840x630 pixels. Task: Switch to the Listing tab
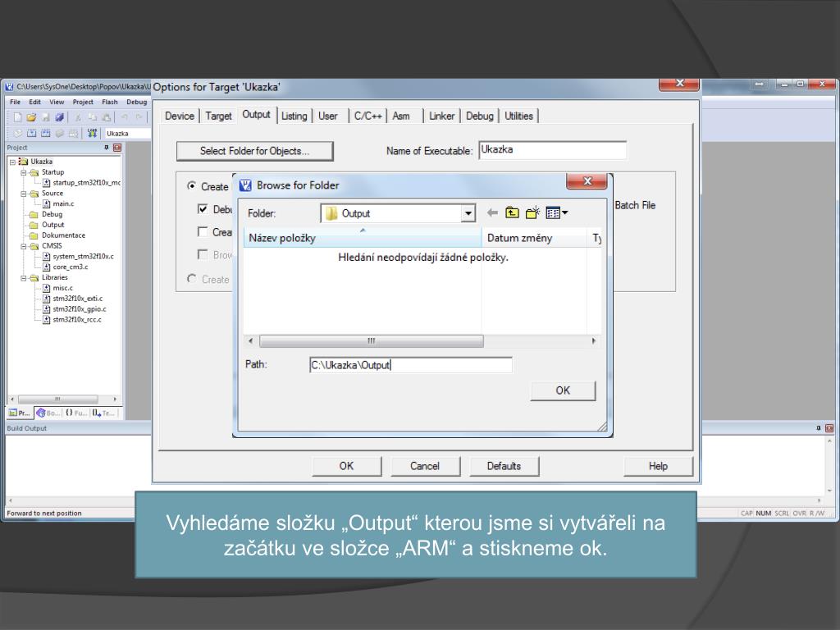(294, 116)
